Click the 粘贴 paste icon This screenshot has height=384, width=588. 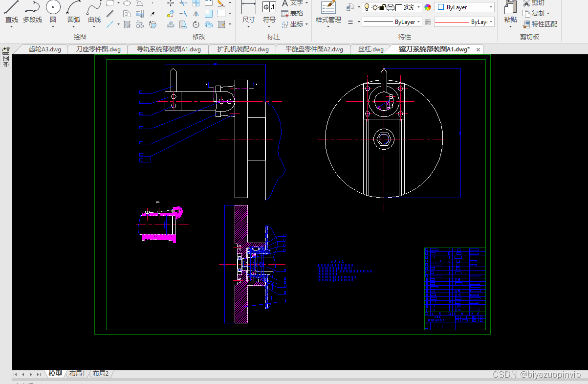[x=510, y=12]
